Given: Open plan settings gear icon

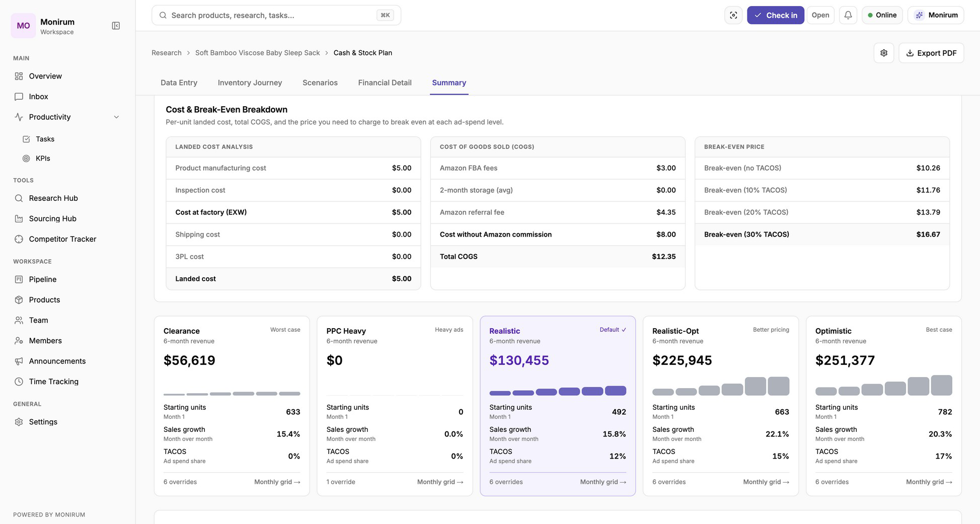Looking at the screenshot, I should [884, 53].
